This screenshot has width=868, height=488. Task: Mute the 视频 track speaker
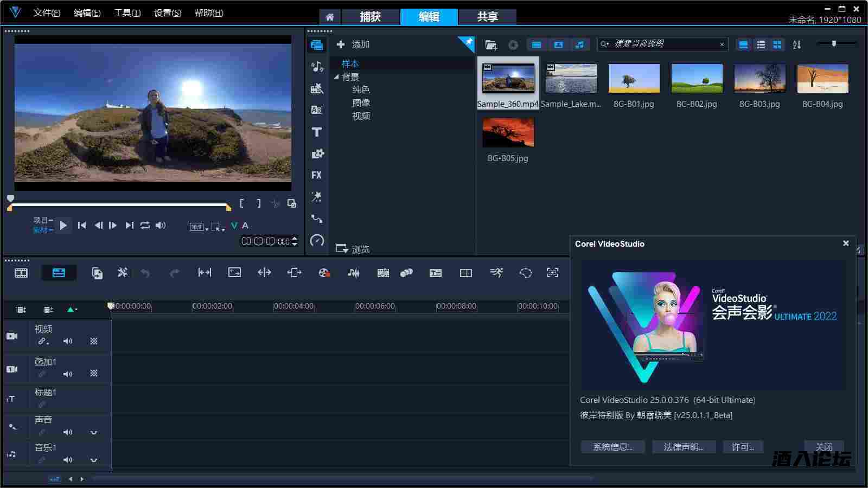tap(67, 341)
